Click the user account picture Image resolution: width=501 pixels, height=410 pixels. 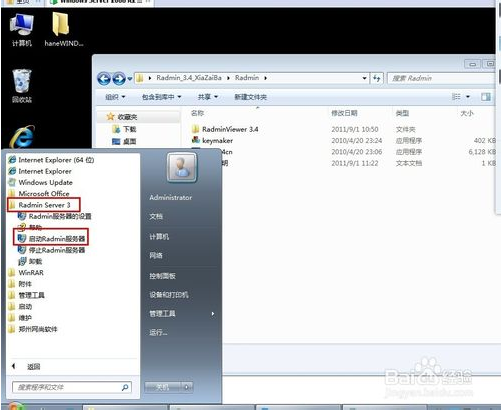[x=181, y=167]
